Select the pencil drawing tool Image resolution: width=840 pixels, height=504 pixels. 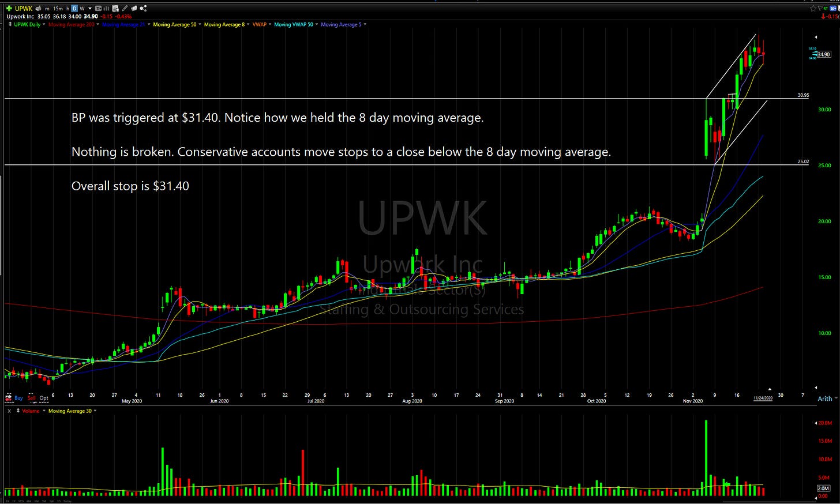tap(125, 8)
